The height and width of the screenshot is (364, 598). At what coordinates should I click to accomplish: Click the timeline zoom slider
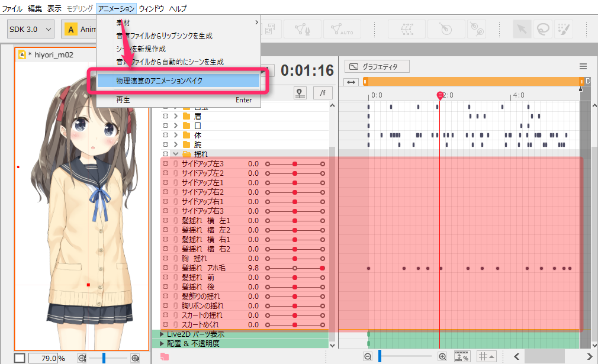point(404,357)
